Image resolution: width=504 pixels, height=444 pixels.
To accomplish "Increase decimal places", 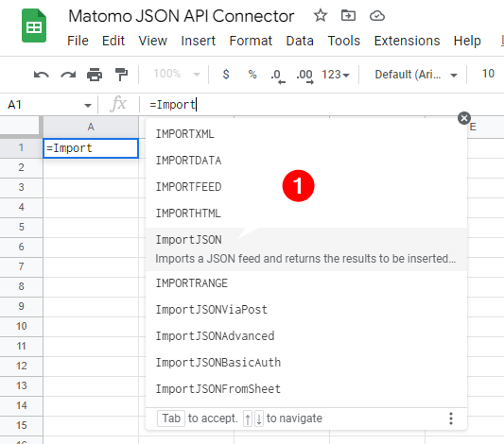I will pos(304,77).
